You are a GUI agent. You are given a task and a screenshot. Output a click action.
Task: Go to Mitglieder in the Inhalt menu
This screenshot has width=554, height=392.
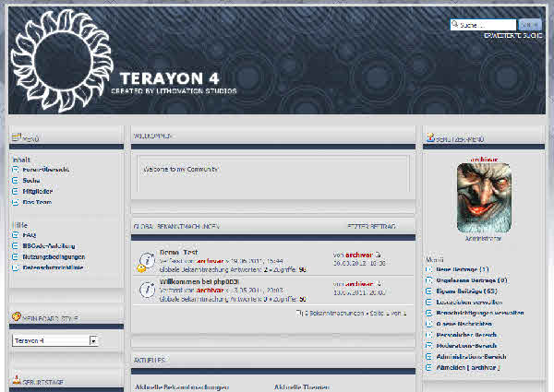pos(41,191)
